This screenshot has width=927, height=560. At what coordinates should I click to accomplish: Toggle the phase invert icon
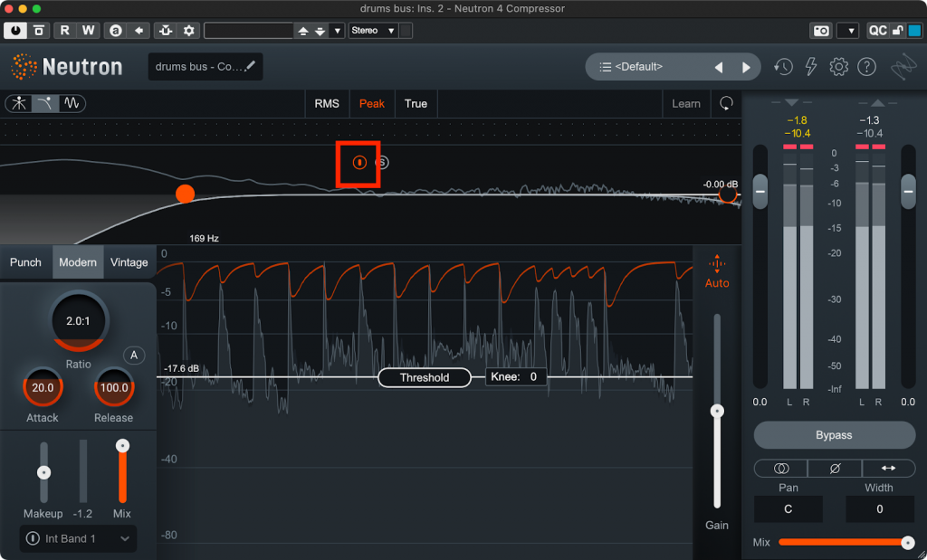click(835, 469)
